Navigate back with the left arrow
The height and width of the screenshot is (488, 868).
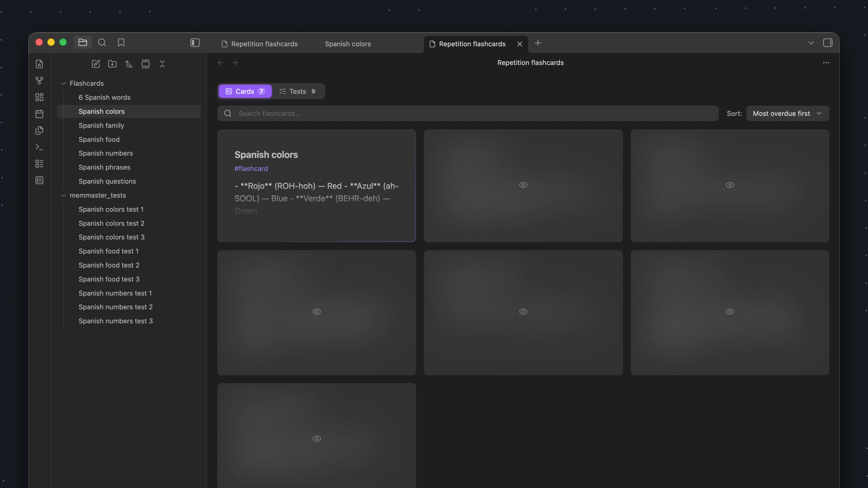coord(220,63)
